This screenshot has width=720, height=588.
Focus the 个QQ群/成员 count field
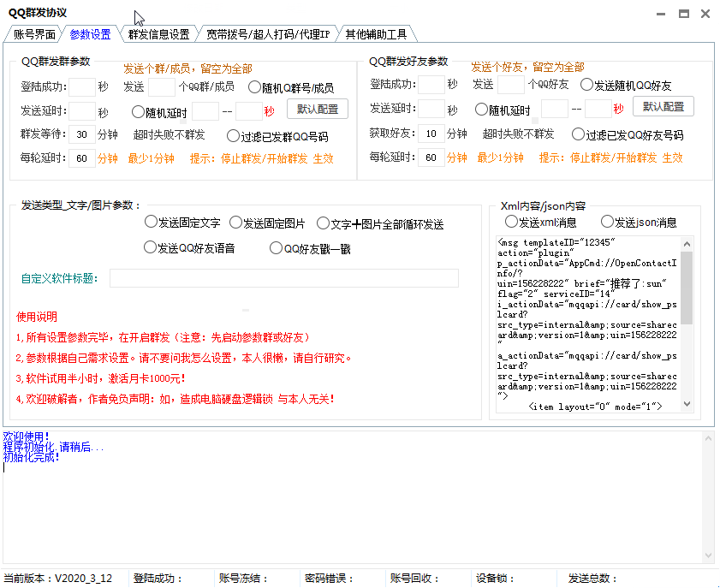pos(162,86)
